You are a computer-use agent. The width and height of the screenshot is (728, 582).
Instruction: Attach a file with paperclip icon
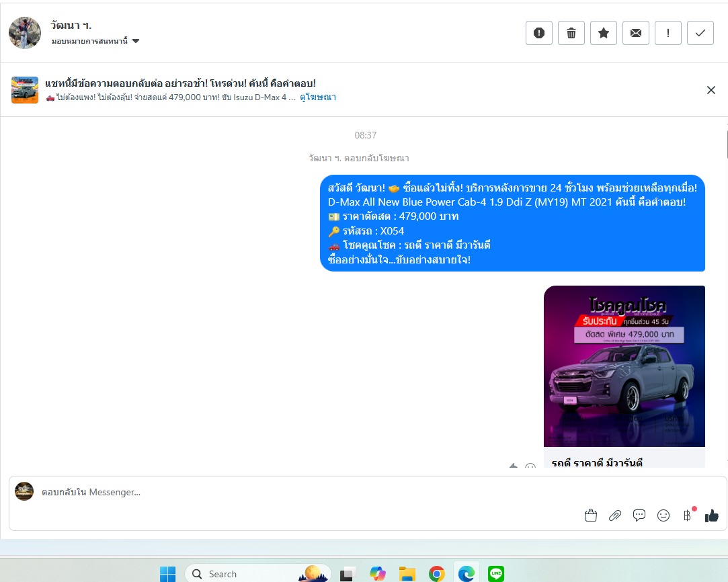coord(614,515)
